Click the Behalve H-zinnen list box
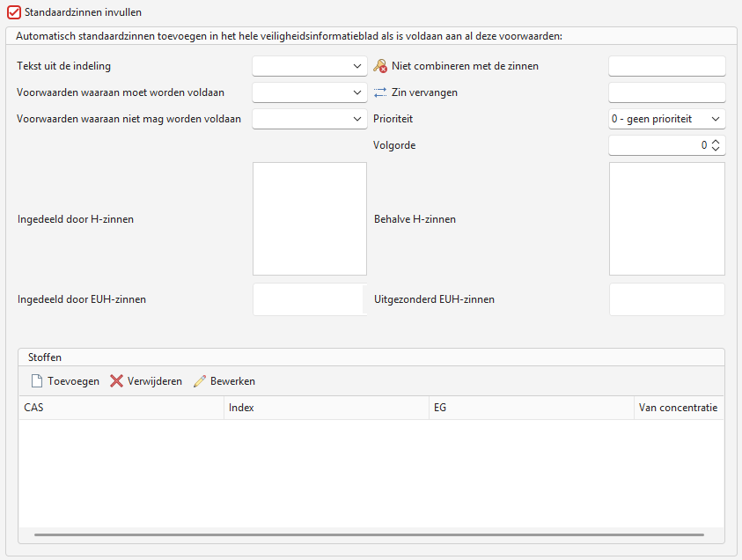 (667, 218)
